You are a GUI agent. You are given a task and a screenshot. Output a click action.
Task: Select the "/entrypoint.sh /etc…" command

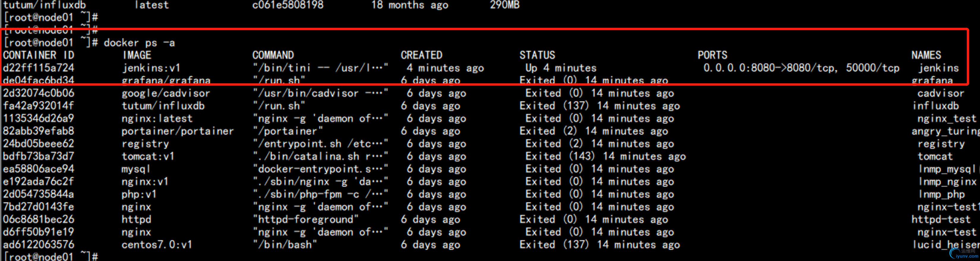320,143
